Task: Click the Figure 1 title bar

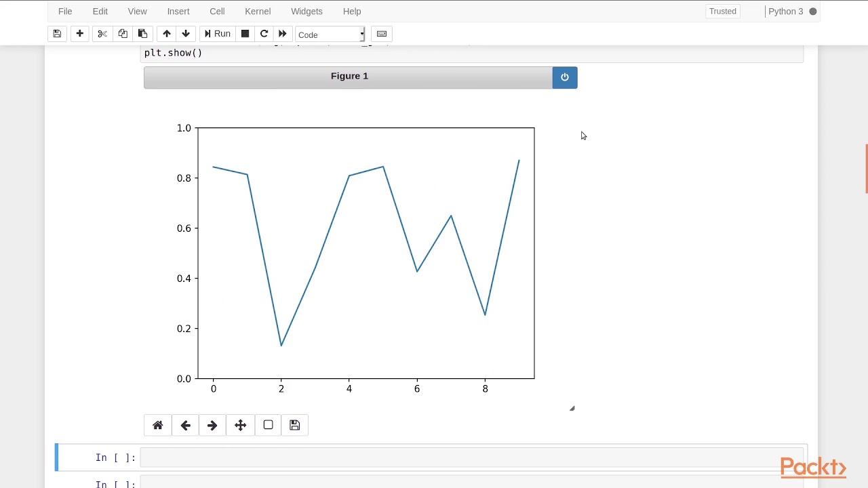Action: pyautogui.click(x=349, y=77)
